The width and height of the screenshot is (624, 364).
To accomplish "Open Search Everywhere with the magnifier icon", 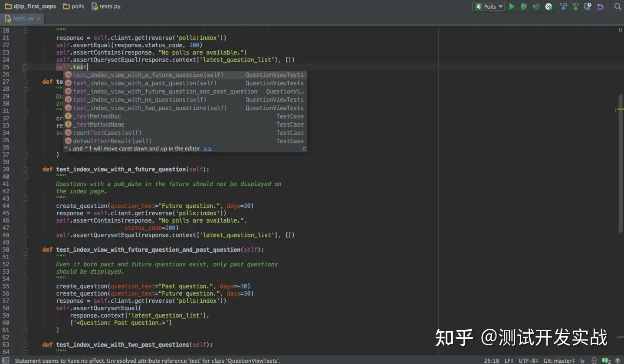I will 617,7.
